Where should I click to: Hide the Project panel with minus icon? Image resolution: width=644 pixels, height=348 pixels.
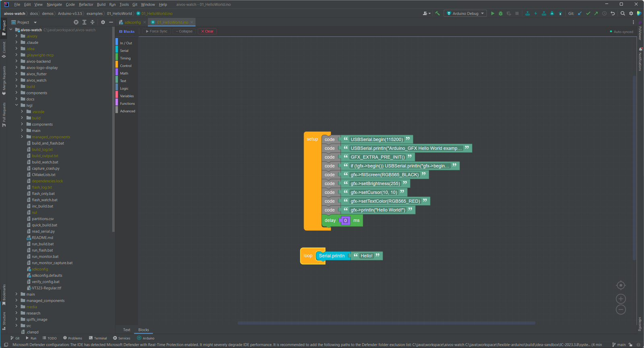point(111,22)
